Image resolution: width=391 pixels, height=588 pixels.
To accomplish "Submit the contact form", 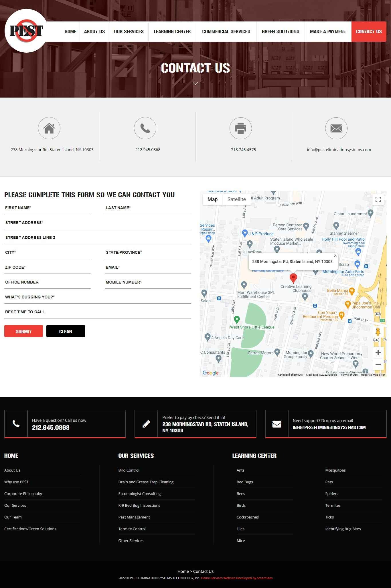I will click(23, 331).
